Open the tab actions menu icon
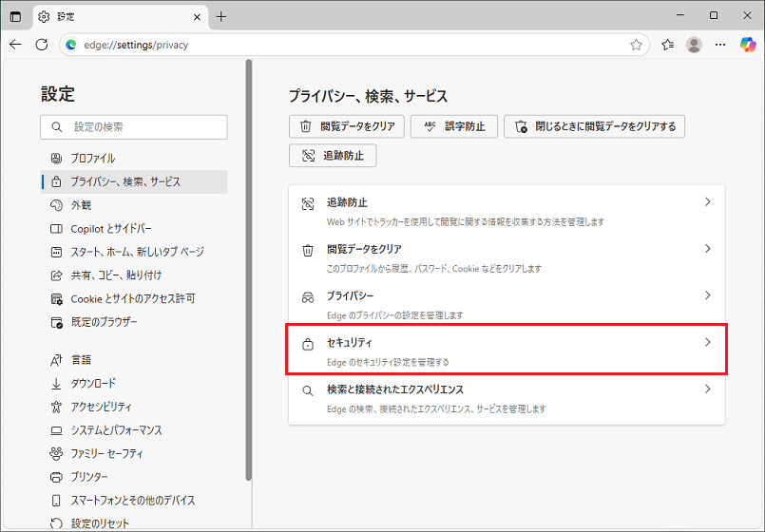 coord(15,16)
